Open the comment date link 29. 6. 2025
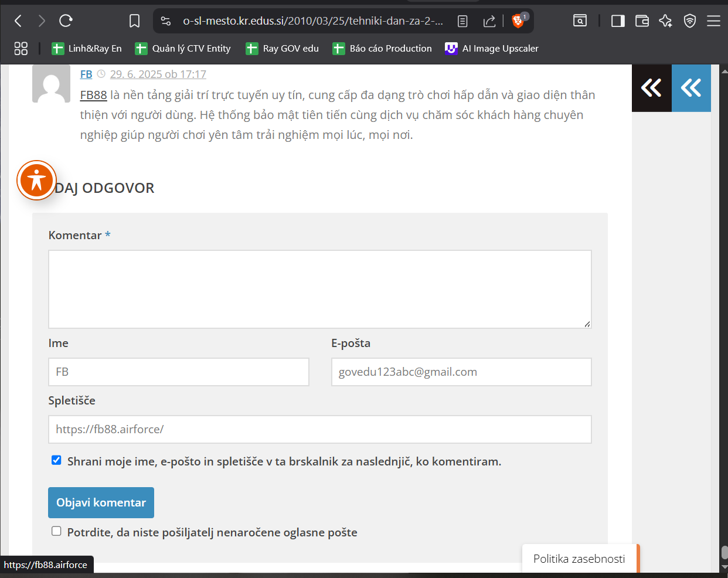The width and height of the screenshot is (728, 578). click(x=158, y=74)
